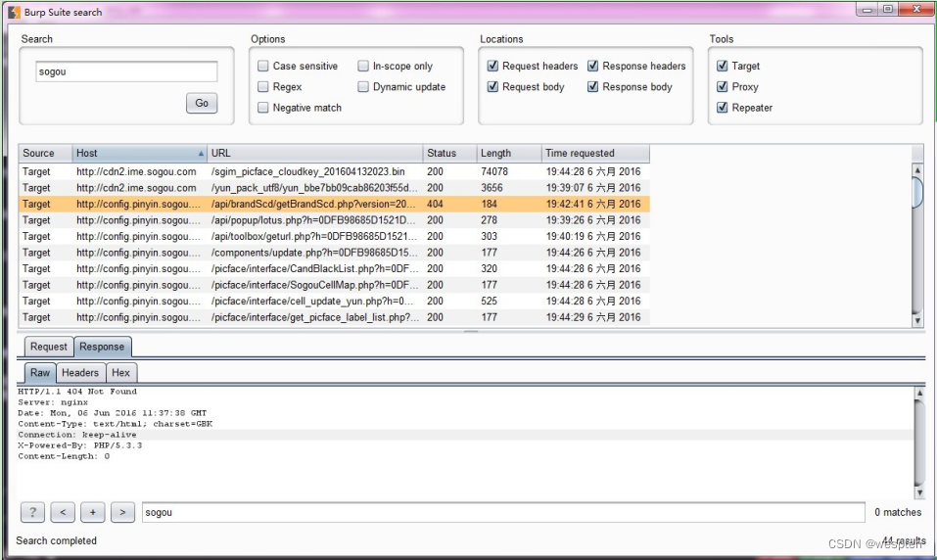The image size is (937, 560).
Task: Click the search term input containing sogou
Action: [126, 71]
